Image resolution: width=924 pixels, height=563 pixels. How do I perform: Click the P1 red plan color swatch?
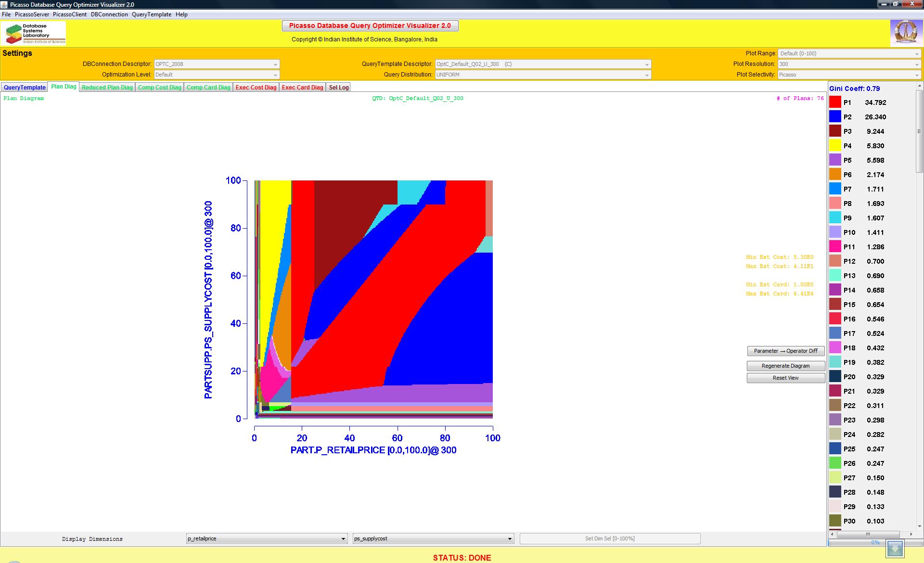[835, 102]
